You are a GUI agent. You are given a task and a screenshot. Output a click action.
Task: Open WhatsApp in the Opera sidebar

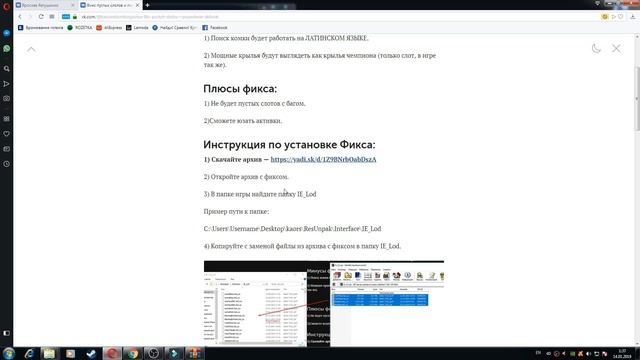pyautogui.click(x=7, y=49)
